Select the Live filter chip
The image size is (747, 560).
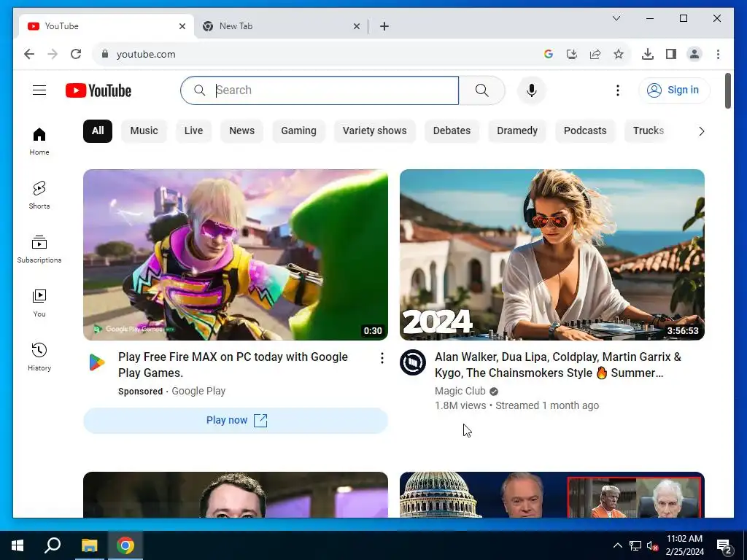point(193,131)
